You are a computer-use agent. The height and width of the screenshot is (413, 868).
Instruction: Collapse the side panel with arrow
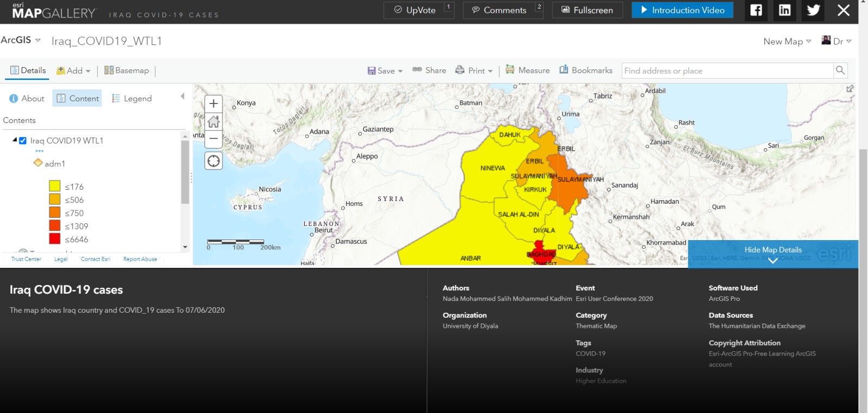(183, 96)
